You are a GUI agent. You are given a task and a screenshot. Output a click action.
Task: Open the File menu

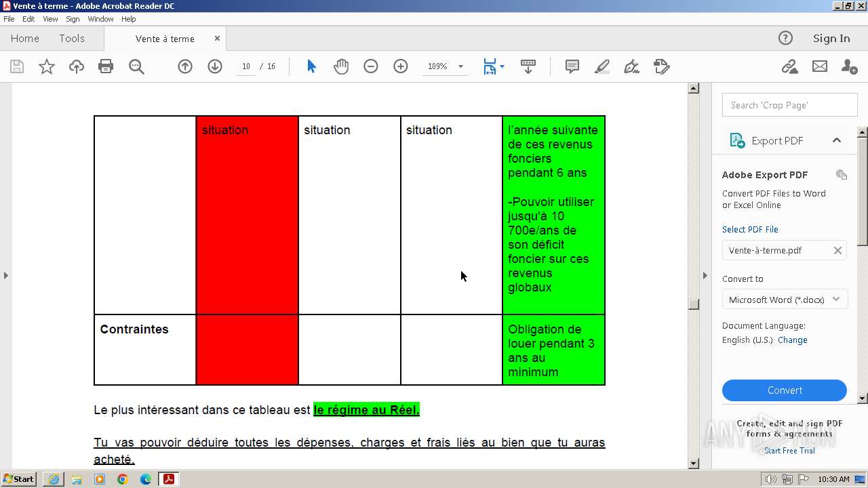pos(9,19)
